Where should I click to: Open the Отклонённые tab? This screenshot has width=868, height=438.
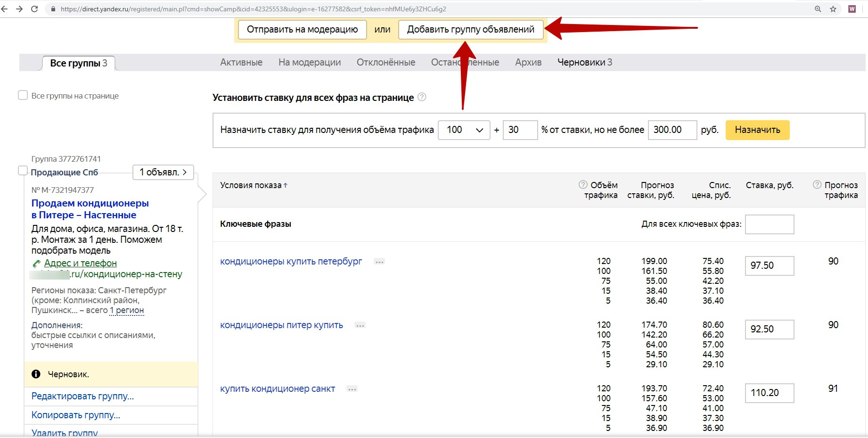coord(386,62)
